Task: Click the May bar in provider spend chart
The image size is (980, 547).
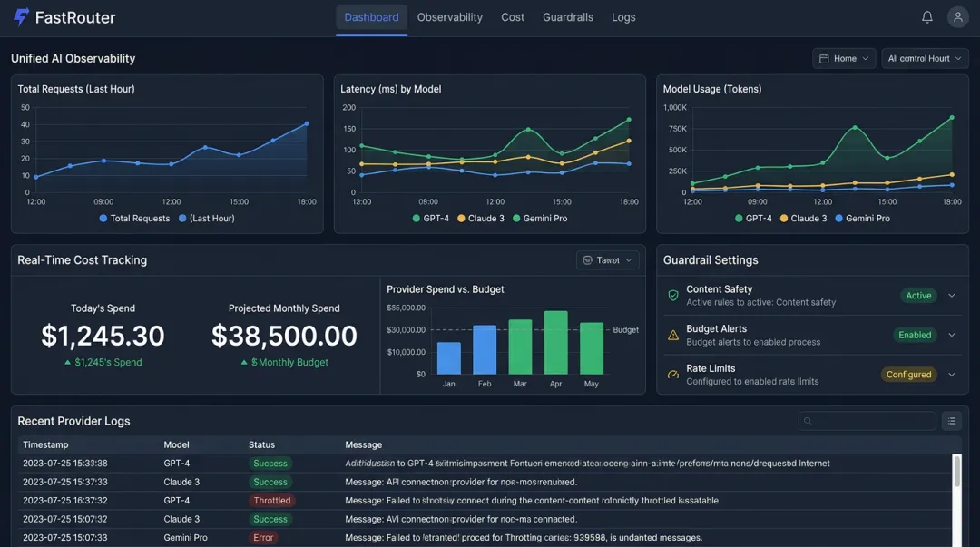Action: point(592,348)
